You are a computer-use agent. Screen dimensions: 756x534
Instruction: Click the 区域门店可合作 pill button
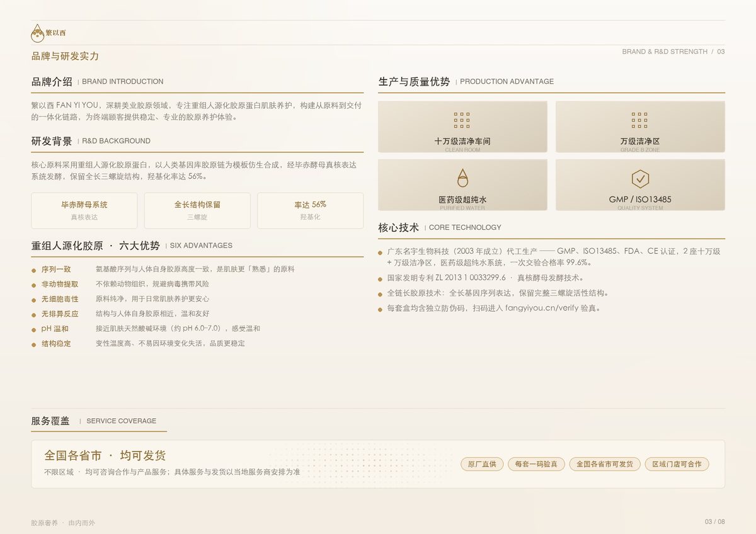[677, 464]
